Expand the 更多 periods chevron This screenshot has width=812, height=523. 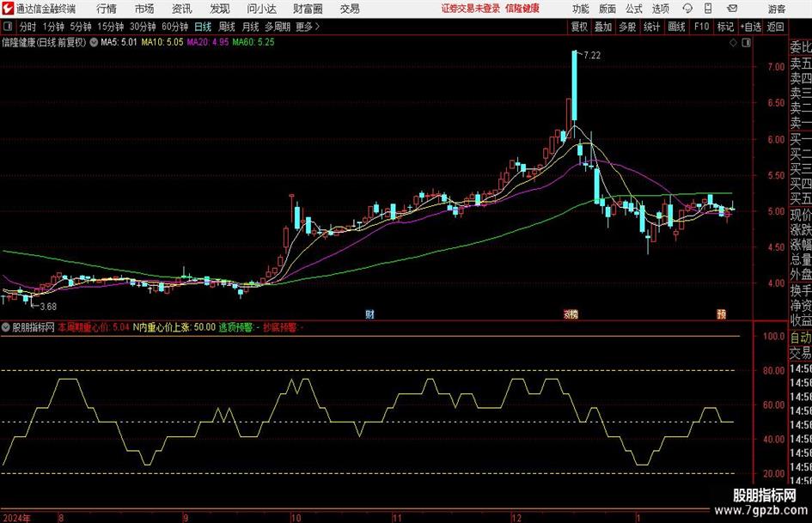[x=317, y=27]
